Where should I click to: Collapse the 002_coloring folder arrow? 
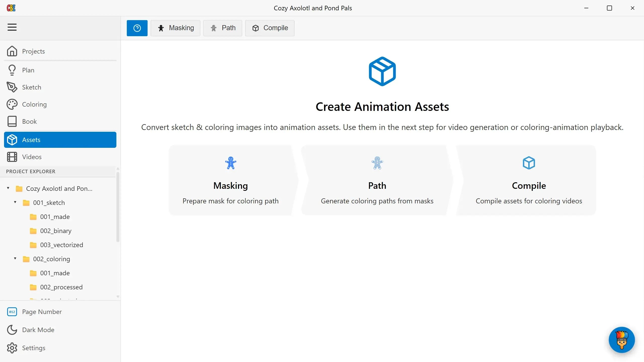click(15, 258)
